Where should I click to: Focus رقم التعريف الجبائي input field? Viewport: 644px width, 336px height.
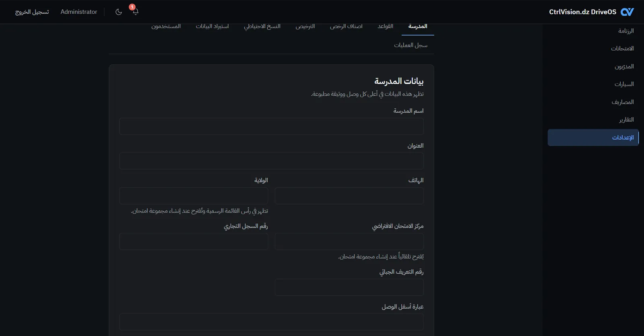pos(349,287)
